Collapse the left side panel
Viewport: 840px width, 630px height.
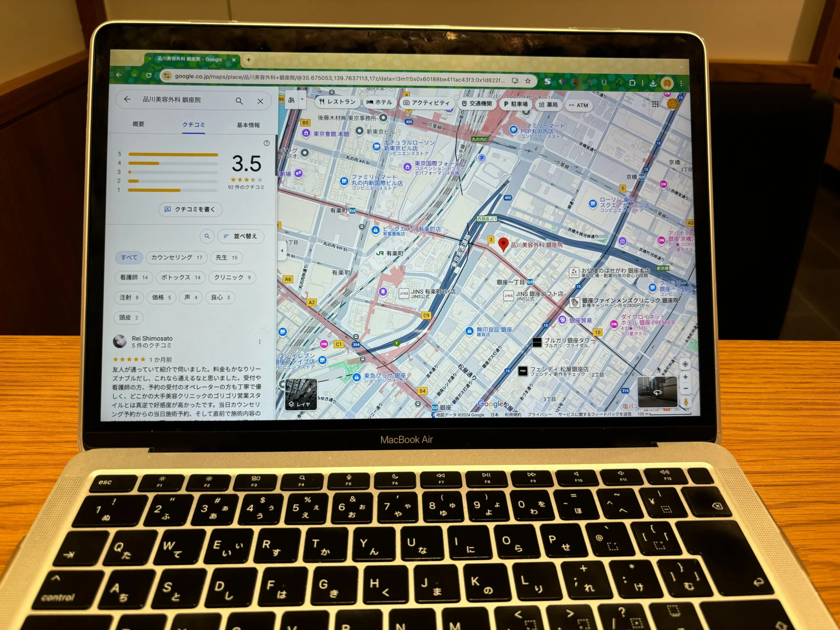(282, 251)
